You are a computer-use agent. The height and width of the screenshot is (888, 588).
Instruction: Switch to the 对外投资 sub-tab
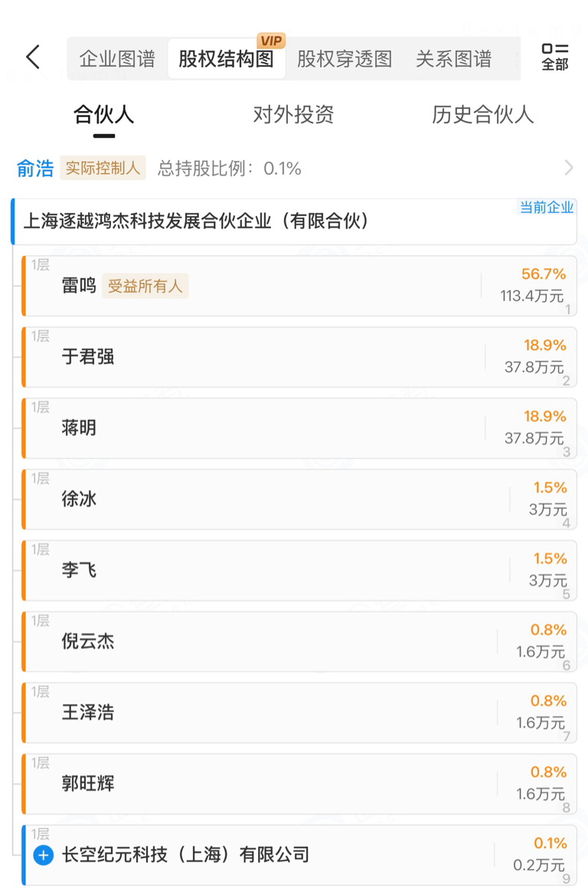(x=293, y=115)
